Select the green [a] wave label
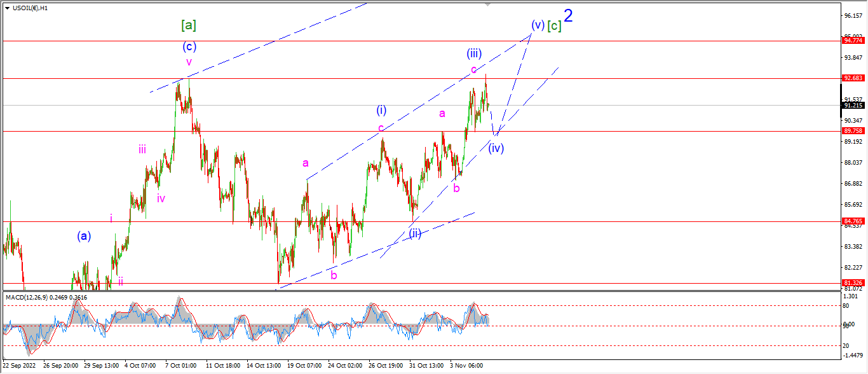868x374 pixels. tap(189, 25)
